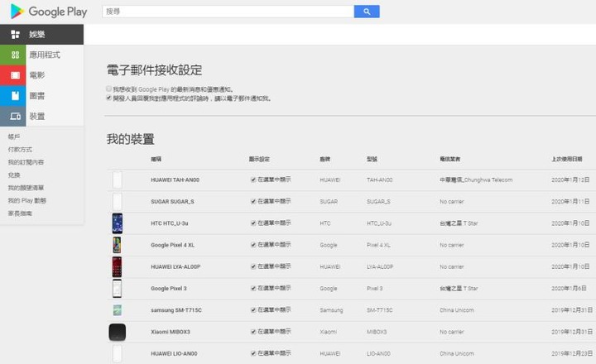Toggle menu visibility for Google Pixel 4 XL
The image size is (596, 364).
253,245
